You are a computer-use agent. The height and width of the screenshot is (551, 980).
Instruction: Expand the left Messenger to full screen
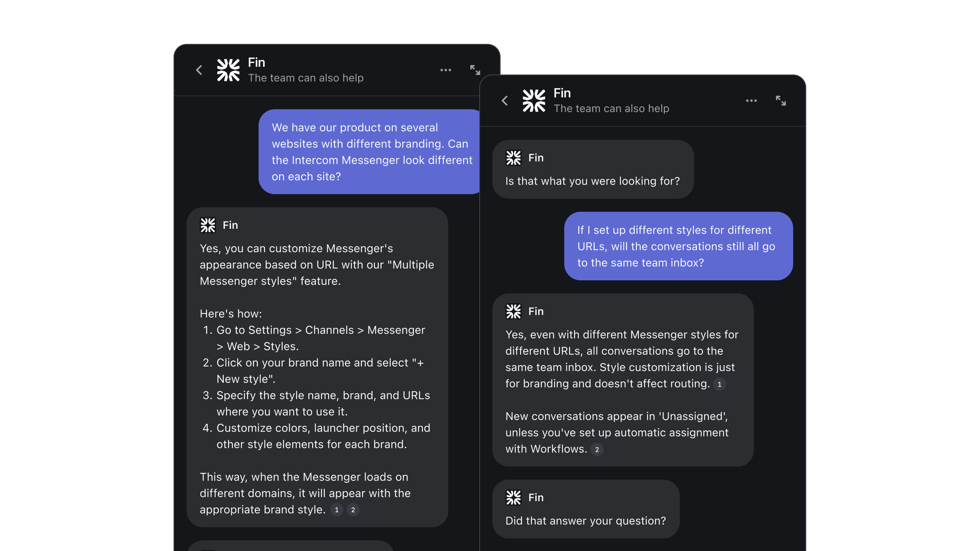[475, 70]
